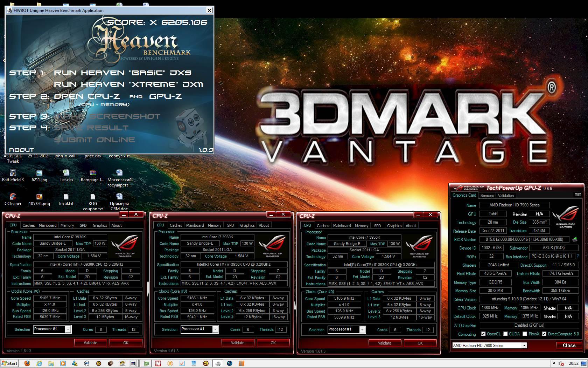The image size is (588, 368).
Task: Click the blue sphere icon in taskbar
Action: coord(230,363)
